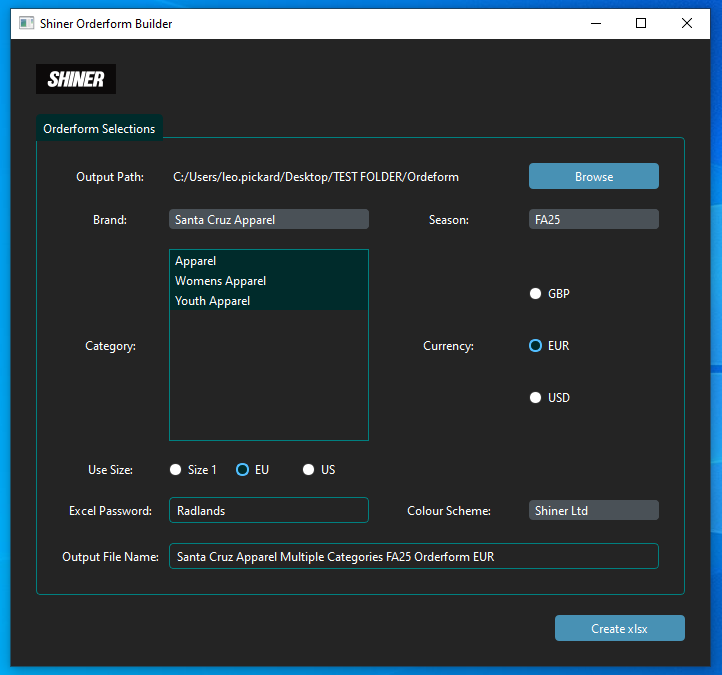Viewport: 722px width, 675px height.
Task: Close the Shiner Orderform Builder window
Action: tap(687, 23)
